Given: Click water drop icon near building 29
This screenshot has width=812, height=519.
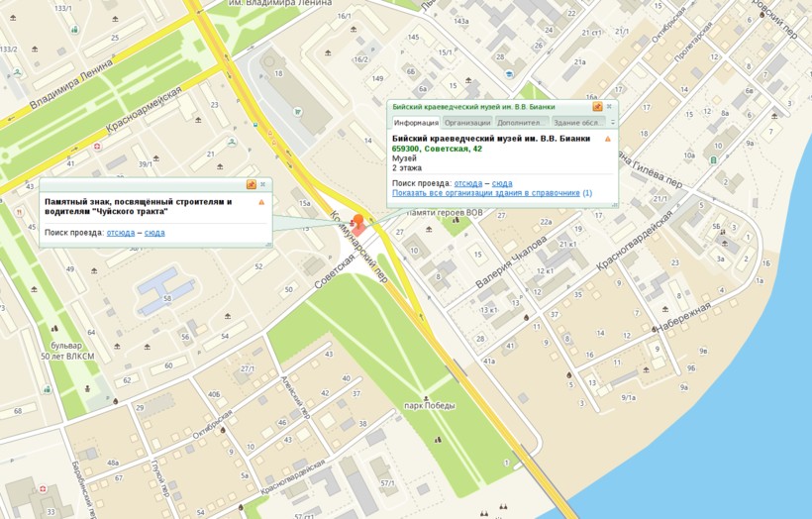Looking at the screenshot, I should tap(116, 401).
